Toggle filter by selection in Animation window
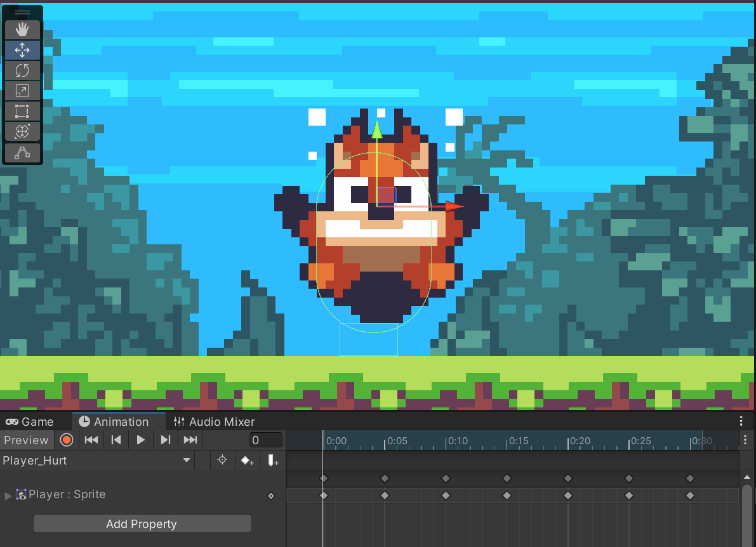This screenshot has height=547, width=756. tap(222, 461)
